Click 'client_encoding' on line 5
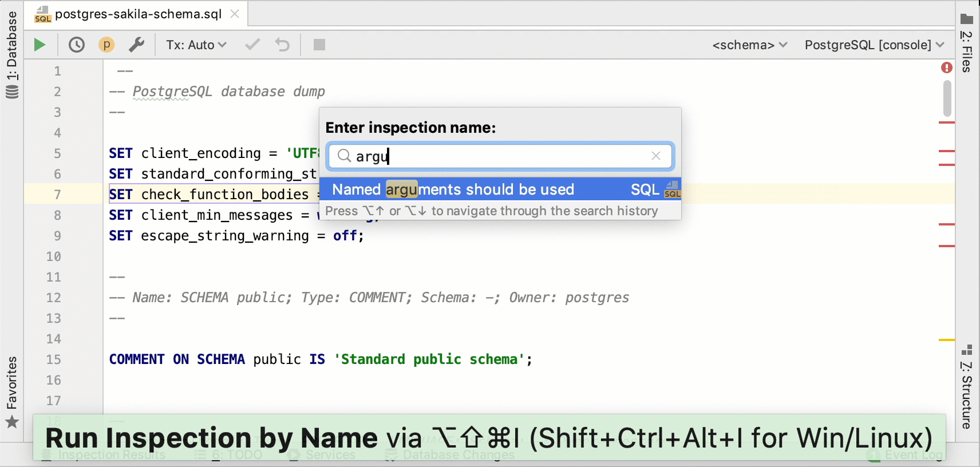The width and height of the screenshot is (980, 467). (201, 153)
